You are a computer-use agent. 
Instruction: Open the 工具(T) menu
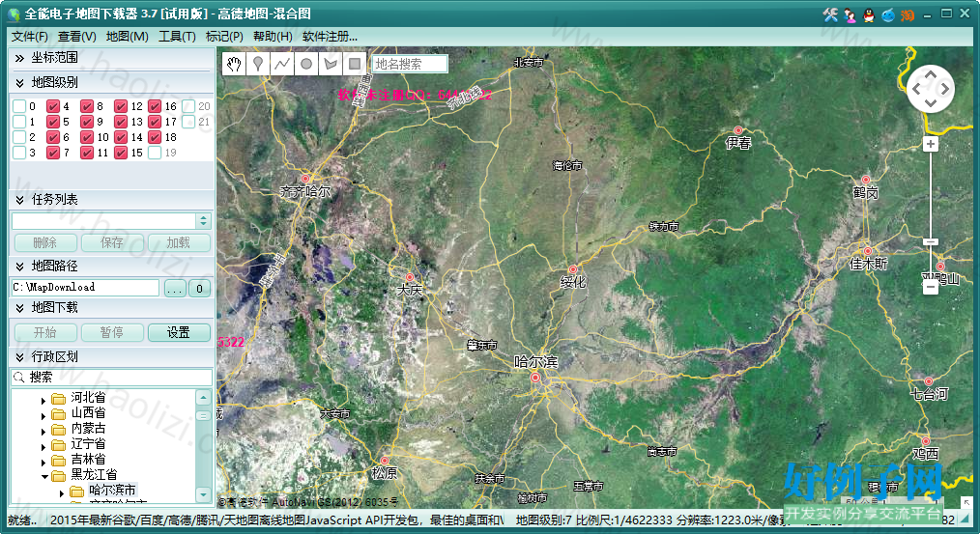177,37
